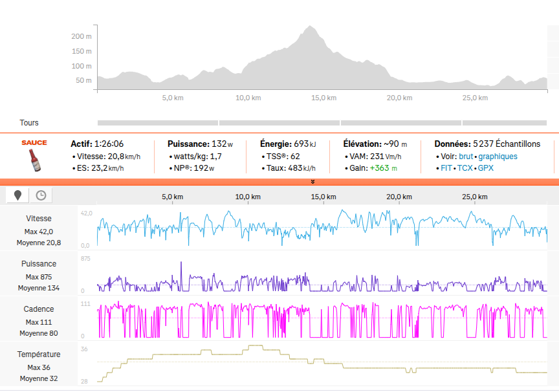Click Moyenne 32 under Température
This screenshot has width=559, height=392.
point(39,378)
